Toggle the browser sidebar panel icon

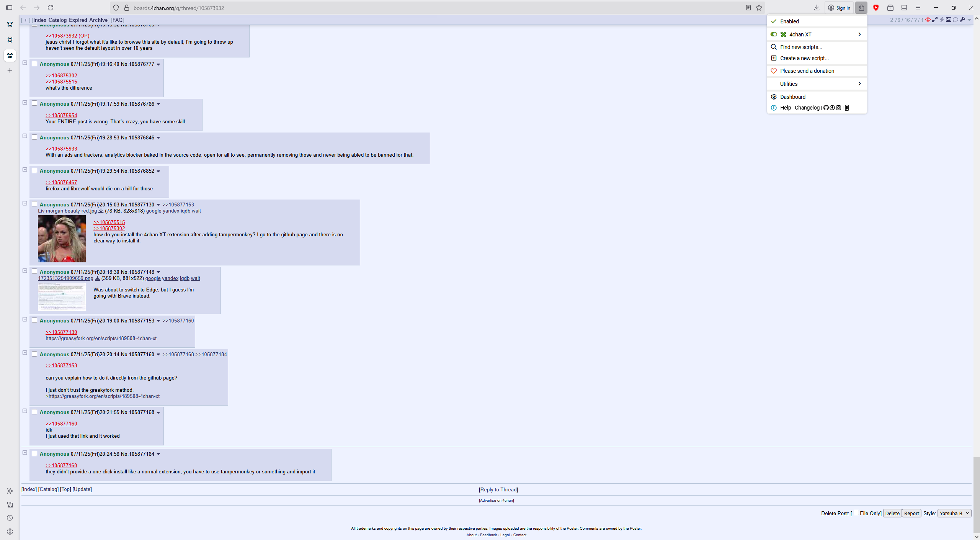click(9, 8)
